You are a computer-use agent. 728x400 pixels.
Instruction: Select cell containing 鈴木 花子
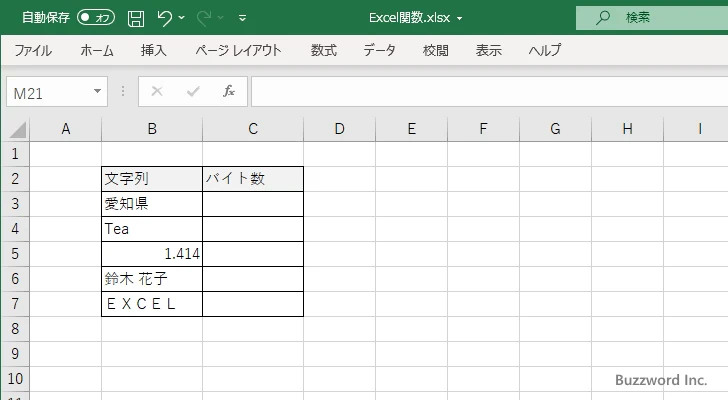tap(152, 279)
